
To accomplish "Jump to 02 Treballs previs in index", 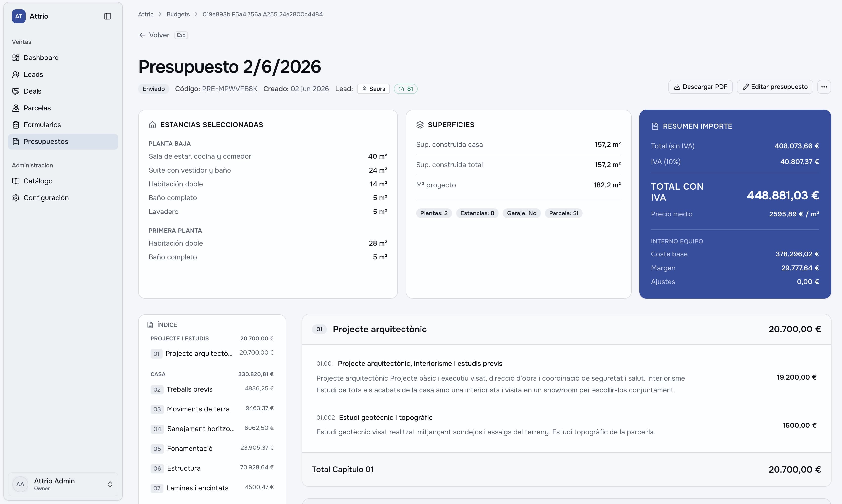I will click(212, 389).
